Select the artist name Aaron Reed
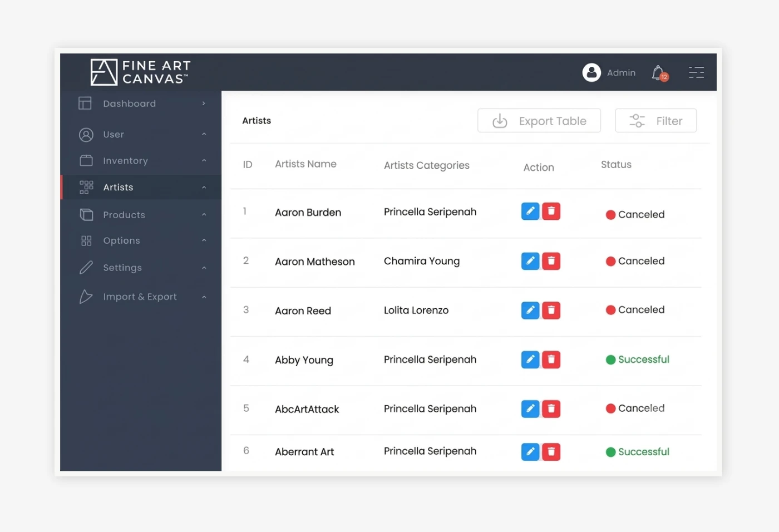Image resolution: width=779 pixels, height=532 pixels. coord(303,311)
